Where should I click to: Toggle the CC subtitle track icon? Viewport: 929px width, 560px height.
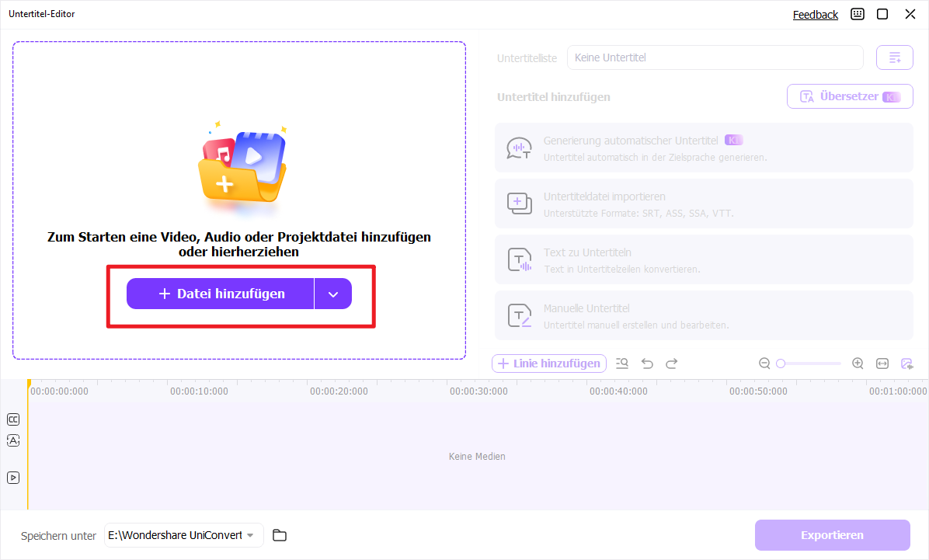pyautogui.click(x=13, y=419)
